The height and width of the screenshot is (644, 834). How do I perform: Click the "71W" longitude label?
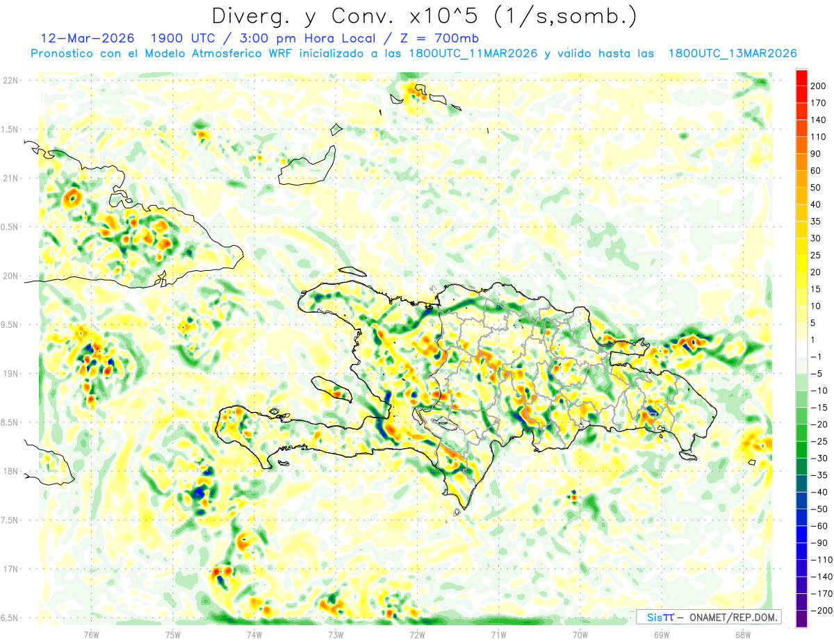coord(498,634)
